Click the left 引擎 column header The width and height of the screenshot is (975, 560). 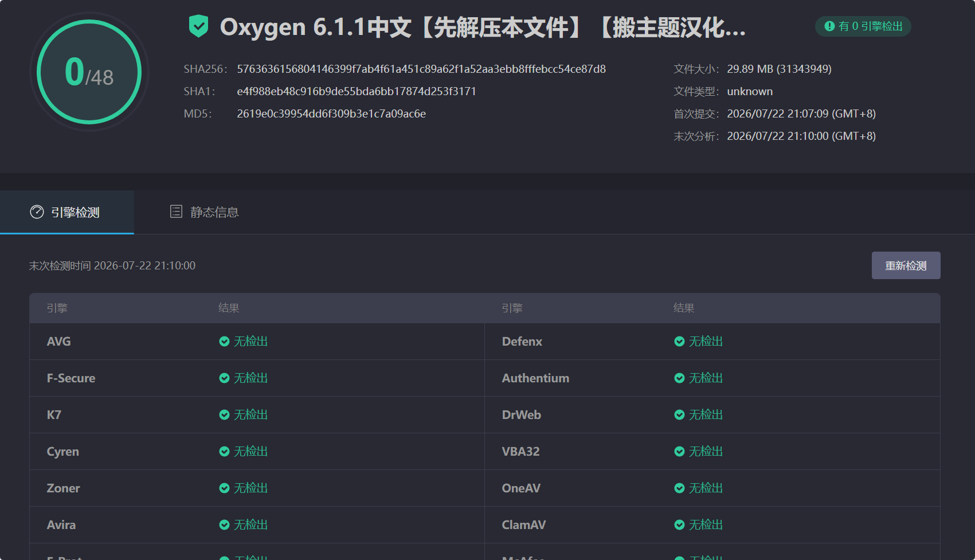(57, 308)
